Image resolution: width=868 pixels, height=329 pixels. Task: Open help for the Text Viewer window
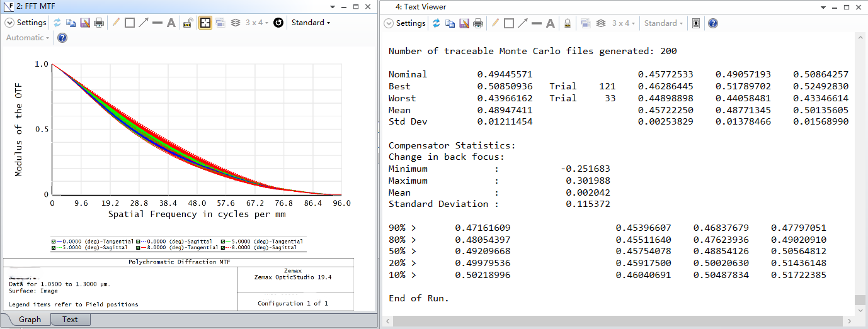(712, 23)
